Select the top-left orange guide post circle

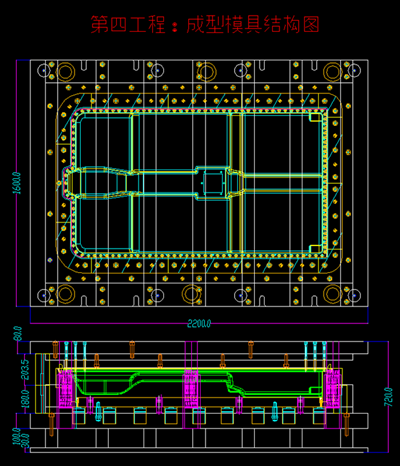[x=65, y=71]
